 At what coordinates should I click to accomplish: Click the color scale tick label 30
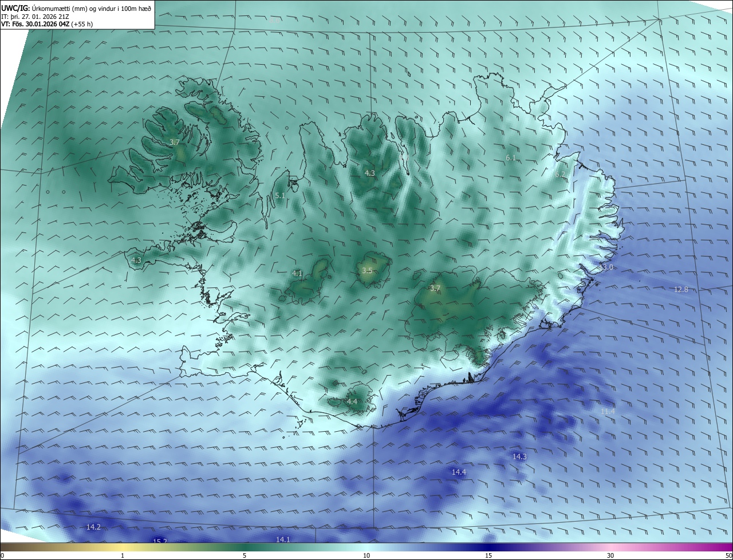[x=610, y=555]
